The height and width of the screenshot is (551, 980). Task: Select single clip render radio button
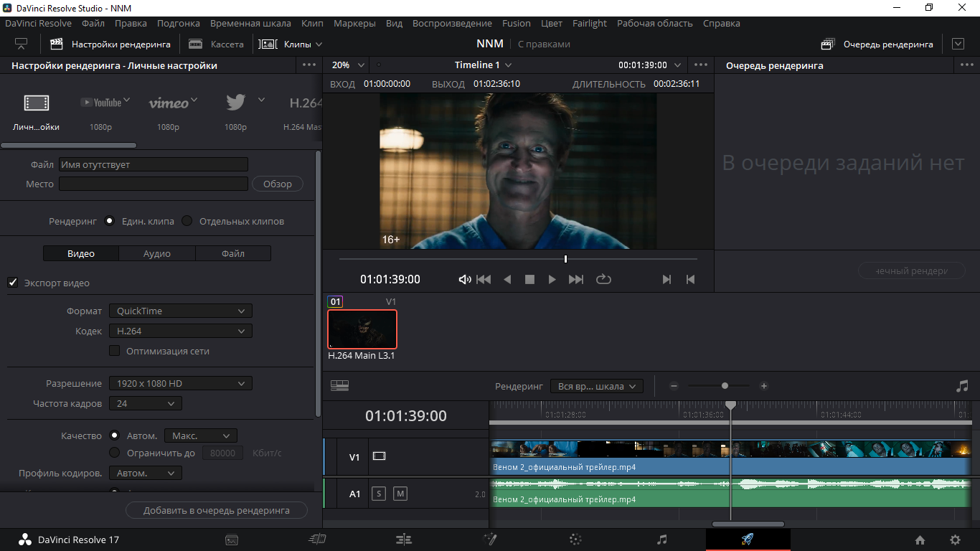(109, 221)
